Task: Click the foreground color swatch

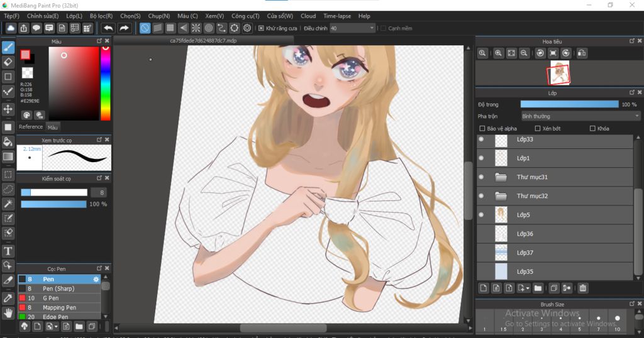Action: 25,55
